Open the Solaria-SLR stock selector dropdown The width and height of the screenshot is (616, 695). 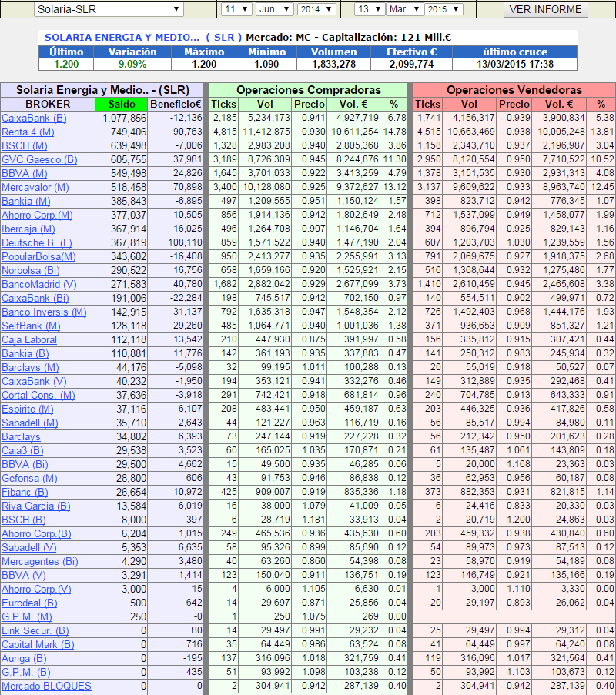click(x=109, y=9)
